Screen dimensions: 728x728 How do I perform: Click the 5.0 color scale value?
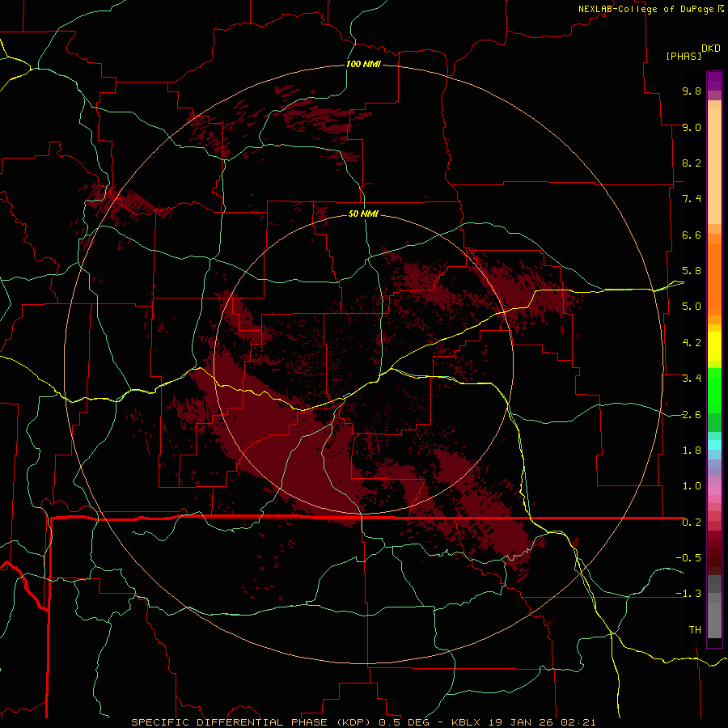click(x=692, y=307)
